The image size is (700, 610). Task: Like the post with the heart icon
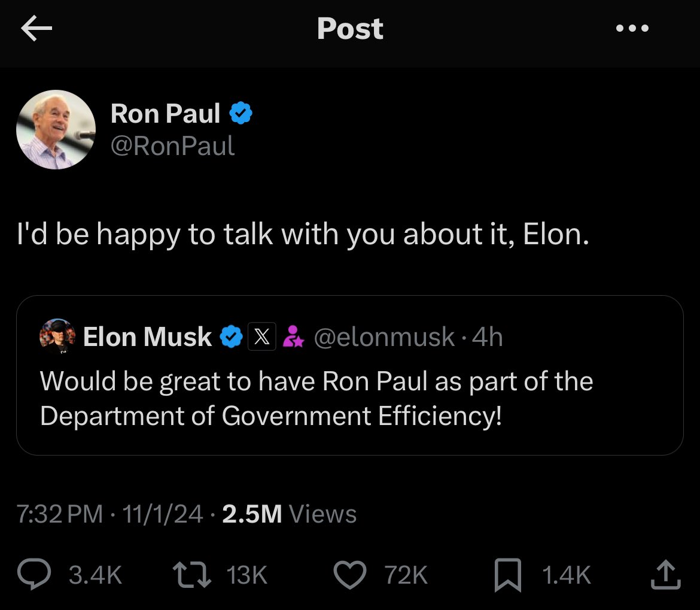click(349, 575)
